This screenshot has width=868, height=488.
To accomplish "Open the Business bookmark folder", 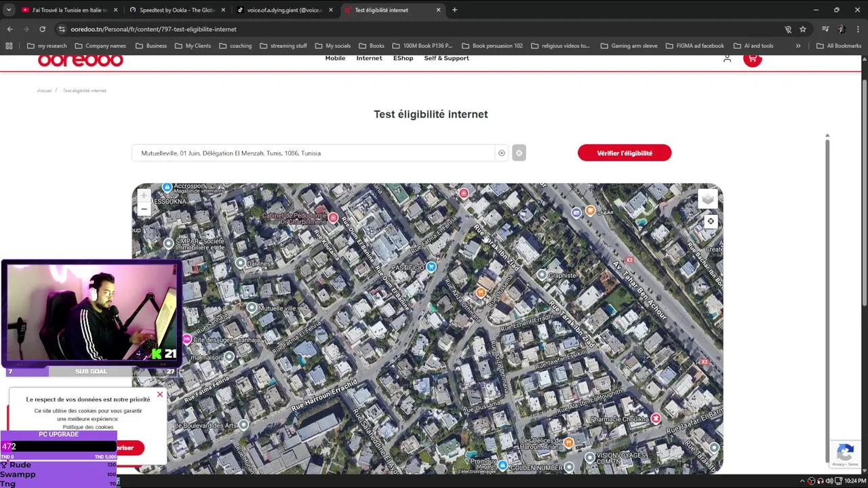I will click(x=151, y=46).
